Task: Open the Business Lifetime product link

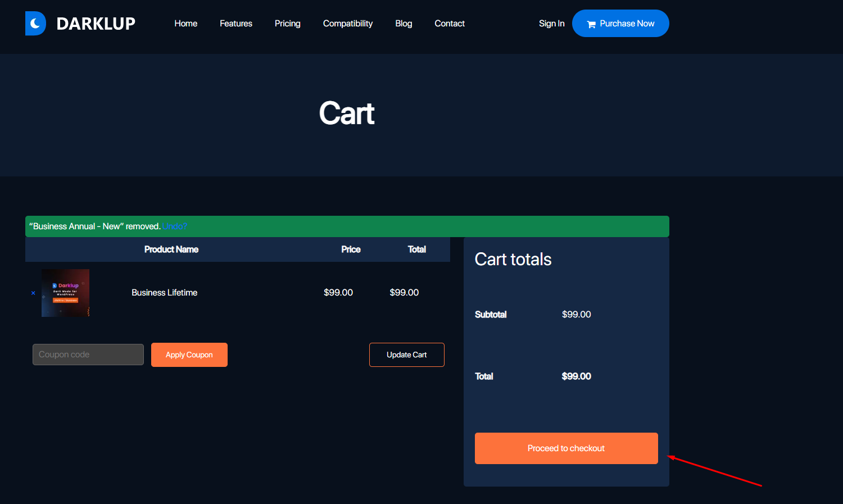Action: point(165,293)
